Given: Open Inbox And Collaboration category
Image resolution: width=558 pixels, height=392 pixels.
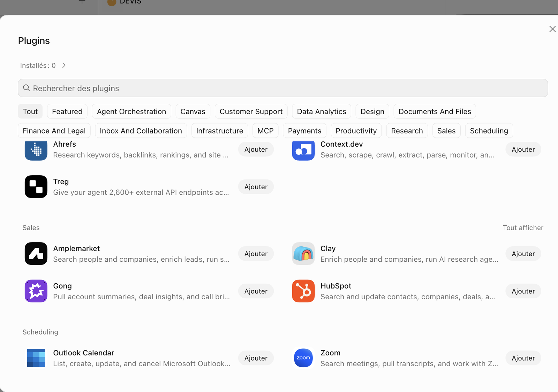Looking at the screenshot, I should [x=141, y=131].
